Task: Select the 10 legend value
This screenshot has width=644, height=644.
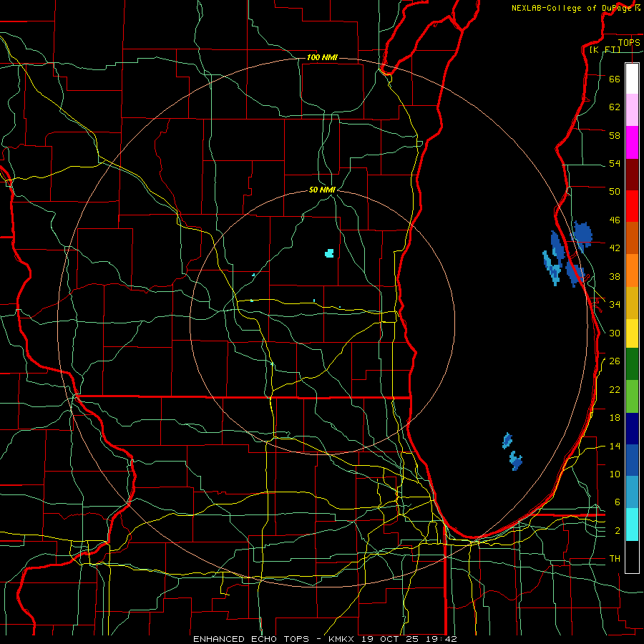Action: [615, 474]
